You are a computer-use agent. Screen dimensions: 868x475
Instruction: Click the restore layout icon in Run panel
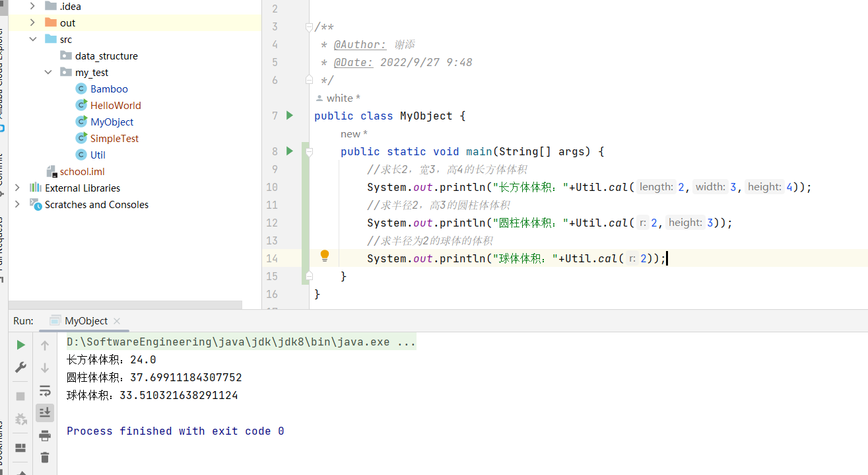tap(20, 448)
